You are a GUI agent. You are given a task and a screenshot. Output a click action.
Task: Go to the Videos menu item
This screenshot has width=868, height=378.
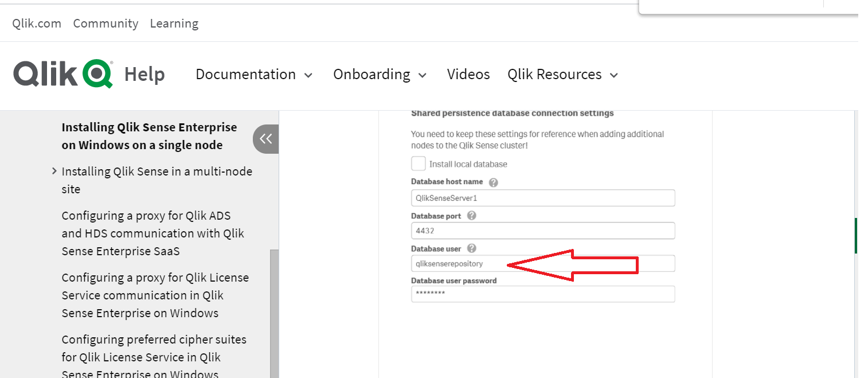coord(468,75)
